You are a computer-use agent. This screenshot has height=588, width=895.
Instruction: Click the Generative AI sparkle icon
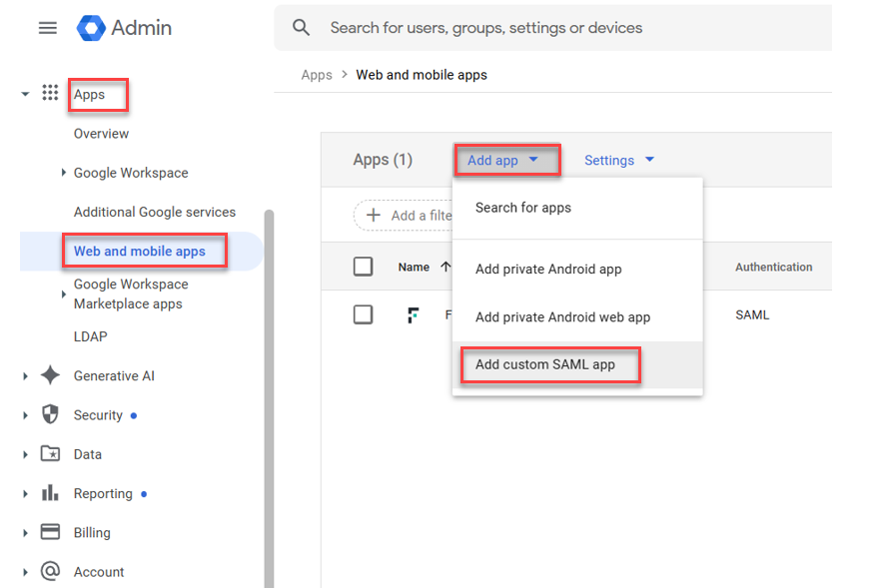50,376
